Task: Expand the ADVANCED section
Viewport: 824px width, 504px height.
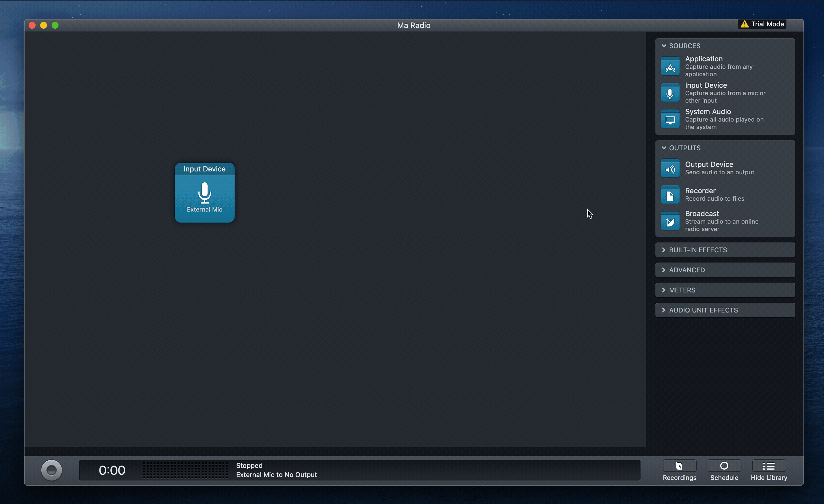Action: [725, 270]
